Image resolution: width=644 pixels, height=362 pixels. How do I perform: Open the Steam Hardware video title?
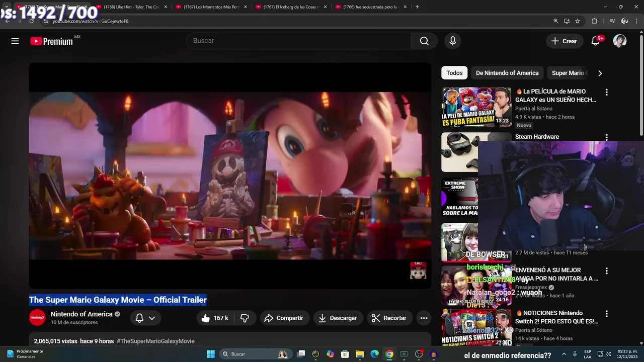tap(537, 137)
